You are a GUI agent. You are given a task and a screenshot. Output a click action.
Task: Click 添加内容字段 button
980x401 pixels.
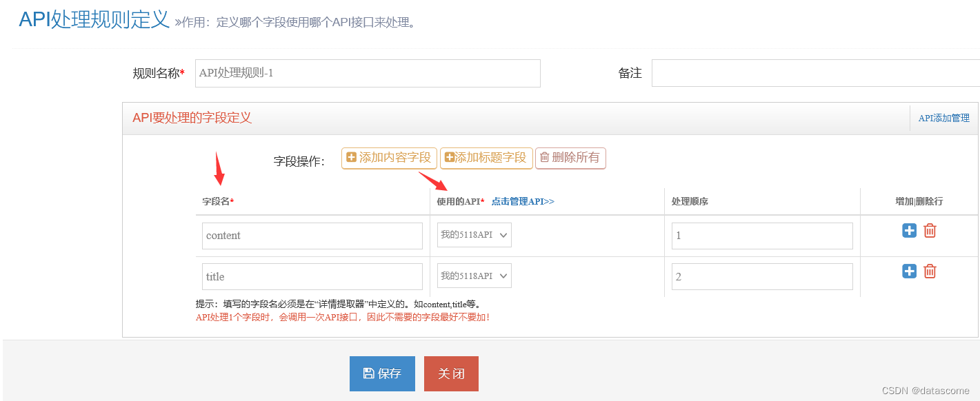pyautogui.click(x=389, y=158)
